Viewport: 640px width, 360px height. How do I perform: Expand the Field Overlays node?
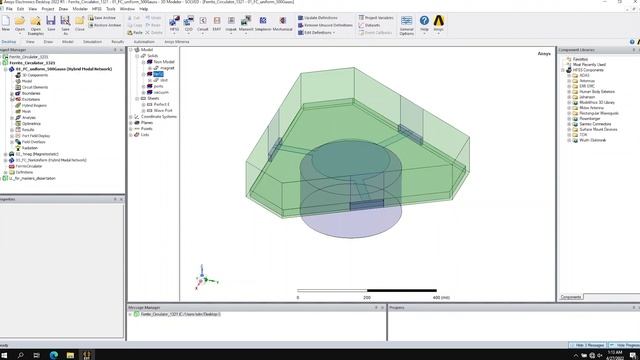pos(12,142)
